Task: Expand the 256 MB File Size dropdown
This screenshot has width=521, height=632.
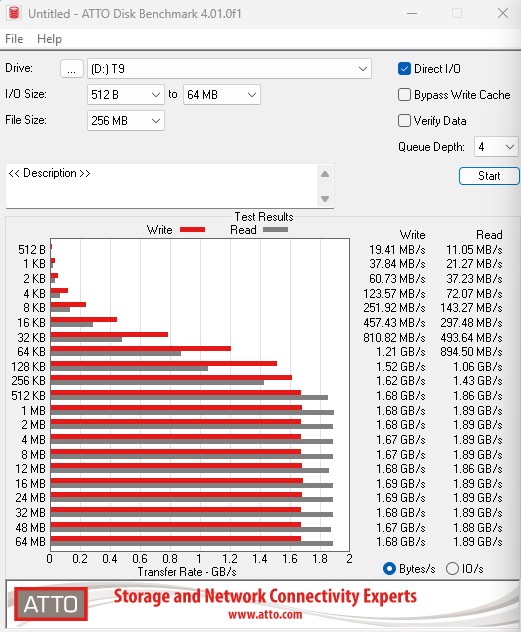Action: (126, 121)
